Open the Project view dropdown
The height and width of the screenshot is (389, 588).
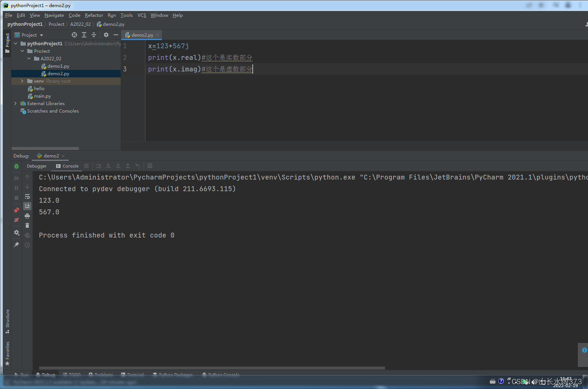(29, 35)
